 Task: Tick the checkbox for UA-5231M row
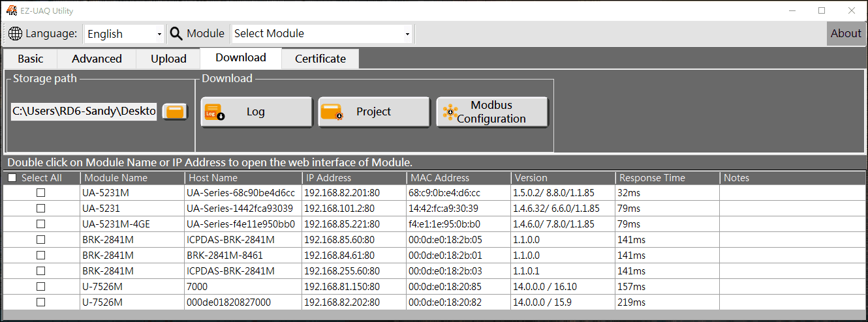40,193
